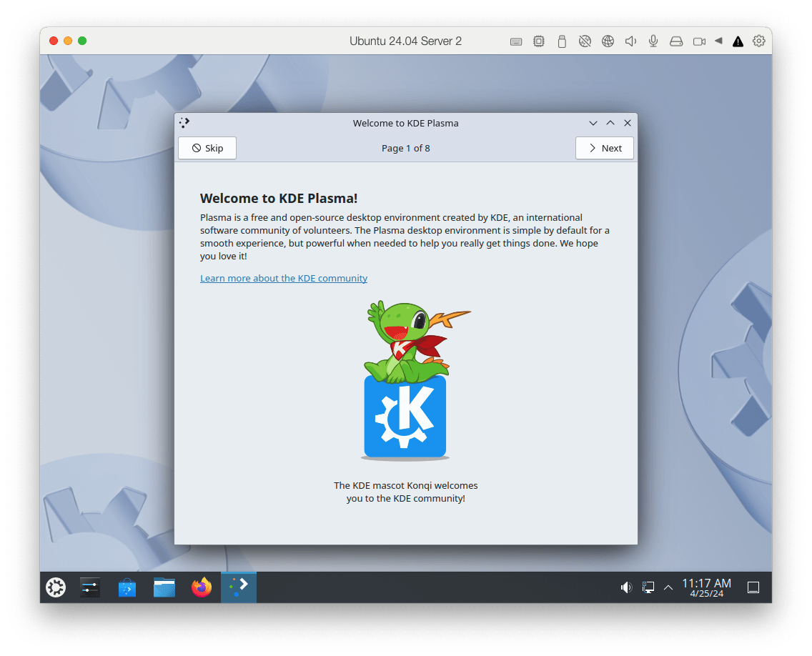Open the clock showing 11:17 AM
Screen dimensions: 812x656
(706, 584)
